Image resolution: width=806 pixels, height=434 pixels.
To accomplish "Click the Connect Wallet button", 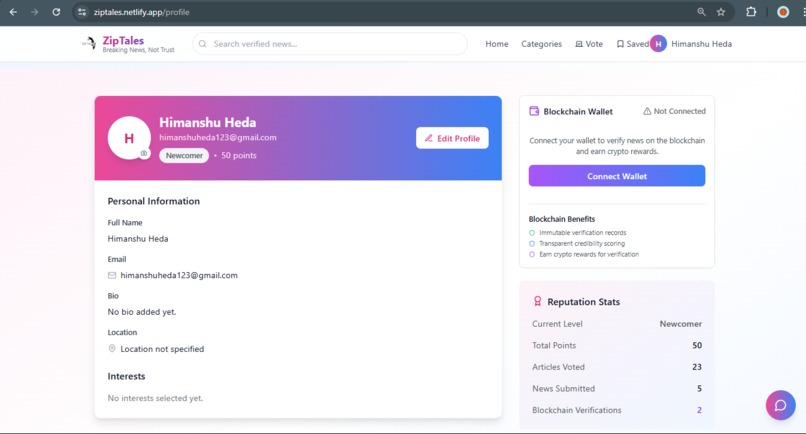I will click(x=617, y=176).
